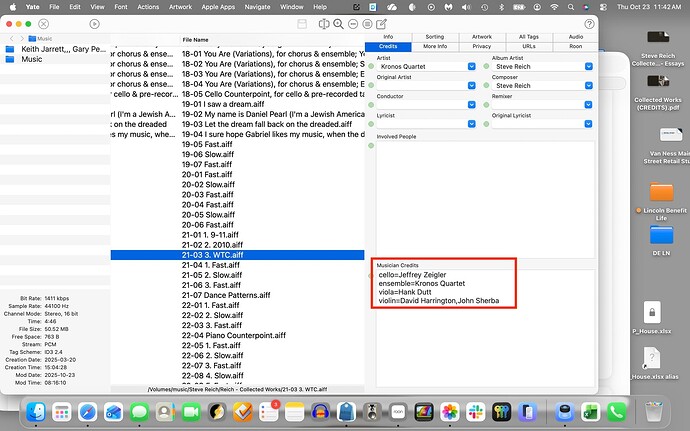Open Safari from the dock
Screen dimensions: 690x431
click(x=87, y=410)
